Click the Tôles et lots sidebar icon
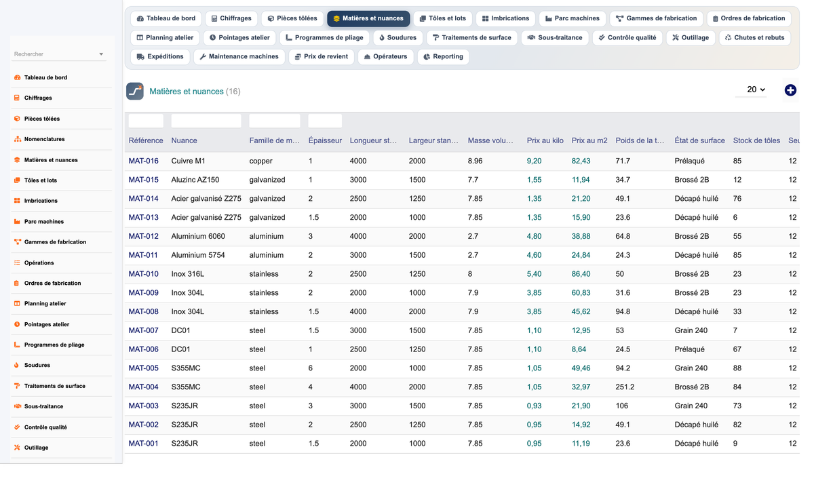The height and width of the screenshot is (504, 814). [17, 180]
